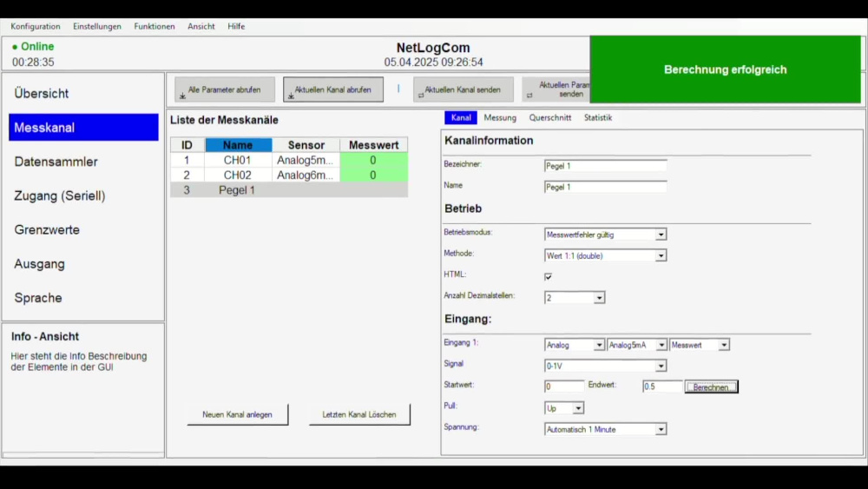Open the Funktionen menu
Screen dimensions: 868x489
[x=154, y=26]
